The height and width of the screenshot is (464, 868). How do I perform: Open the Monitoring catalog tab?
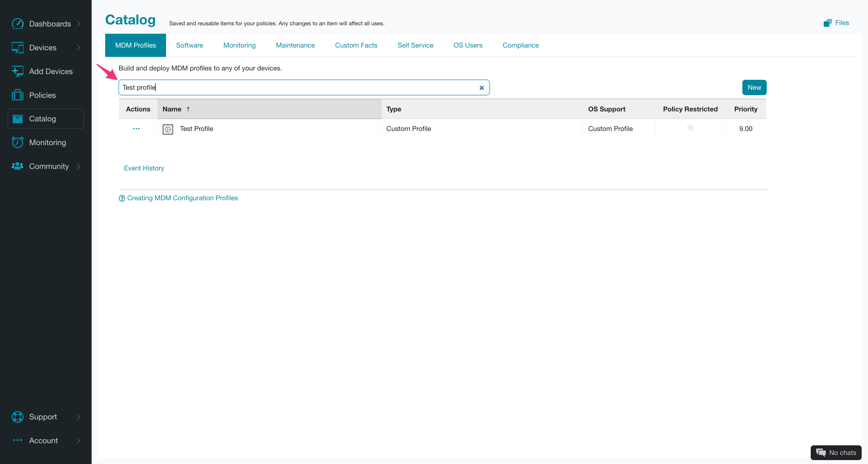(x=239, y=45)
